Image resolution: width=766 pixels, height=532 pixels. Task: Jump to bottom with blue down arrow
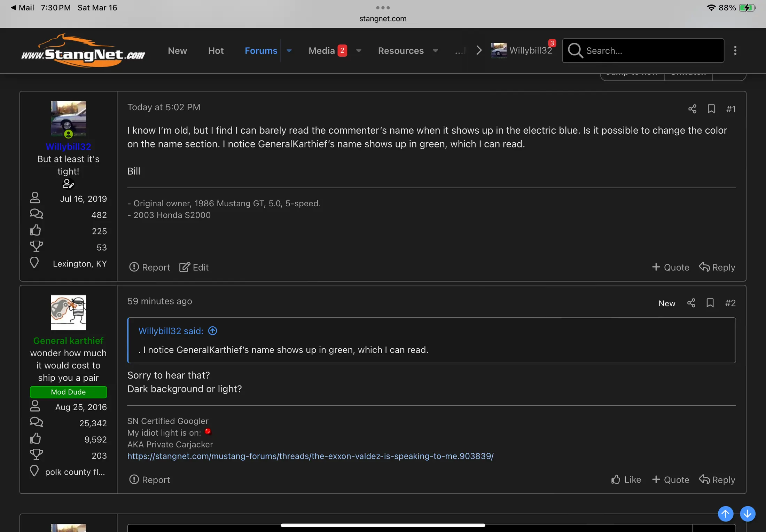tap(747, 514)
